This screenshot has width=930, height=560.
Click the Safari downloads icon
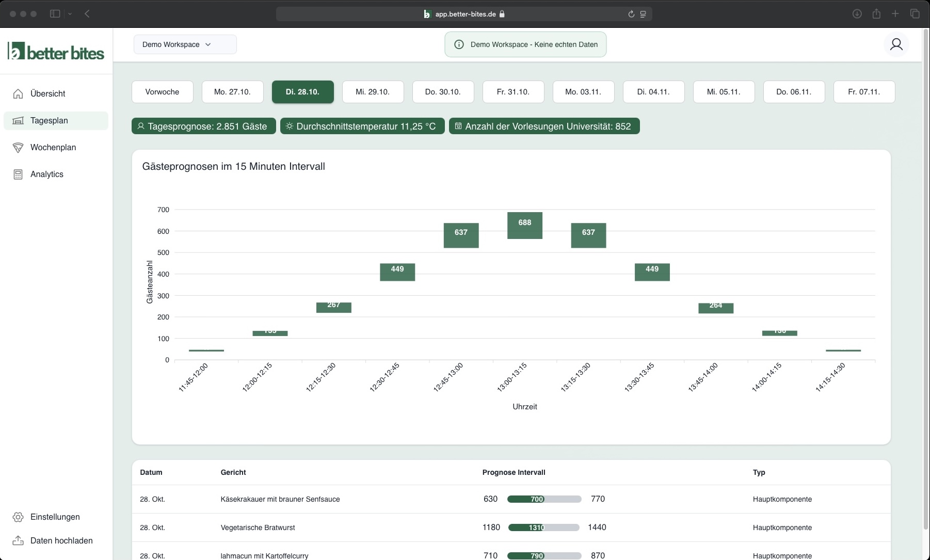(857, 13)
